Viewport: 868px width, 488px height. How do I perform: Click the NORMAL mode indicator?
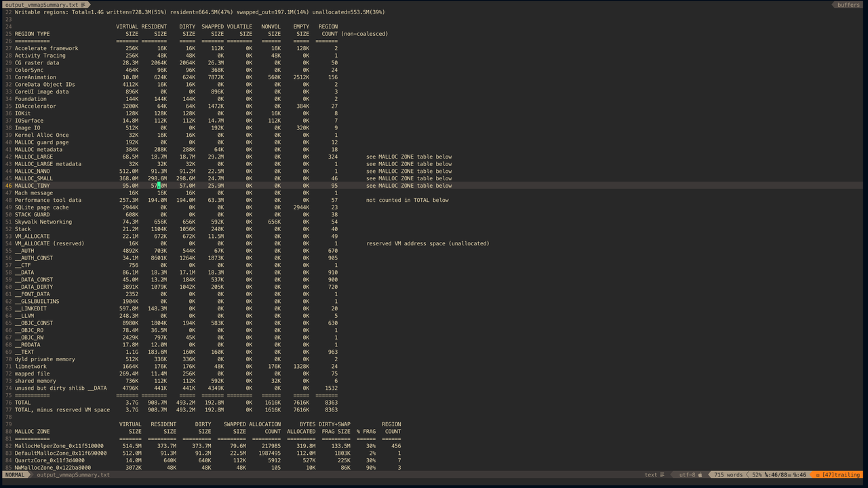pos(15,475)
